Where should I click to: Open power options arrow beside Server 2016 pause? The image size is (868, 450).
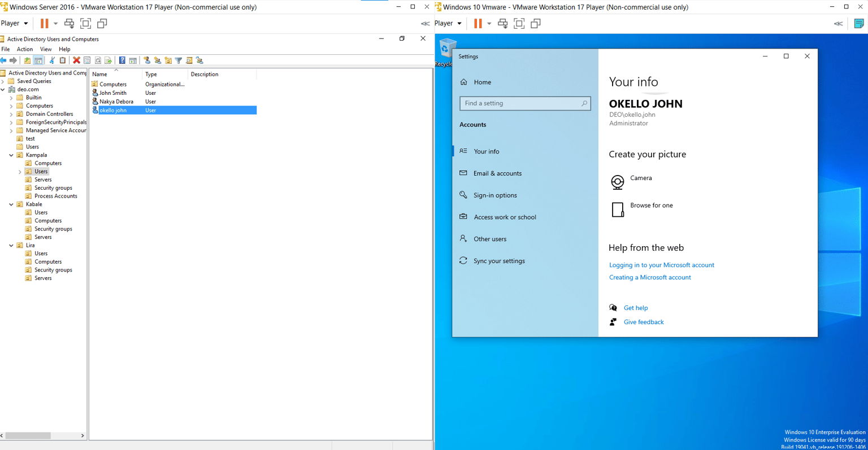pos(55,24)
